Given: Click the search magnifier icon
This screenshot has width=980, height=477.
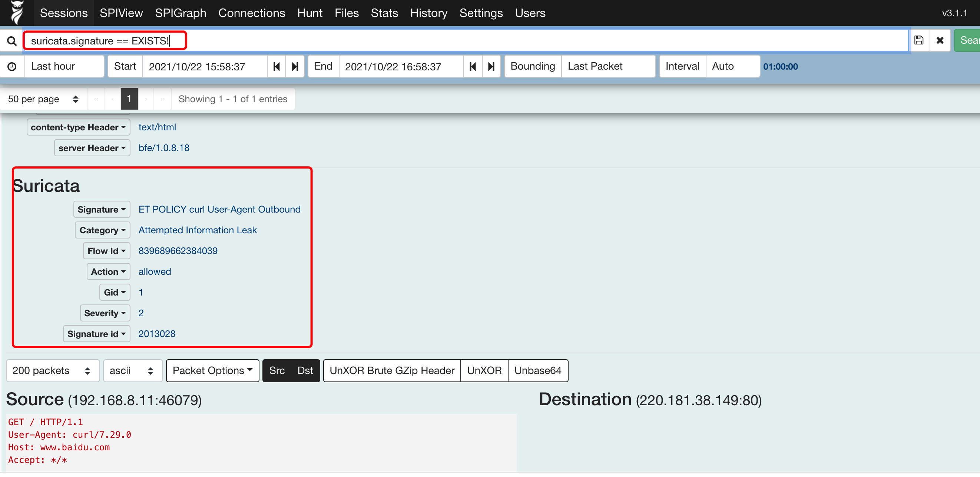Looking at the screenshot, I should (12, 41).
